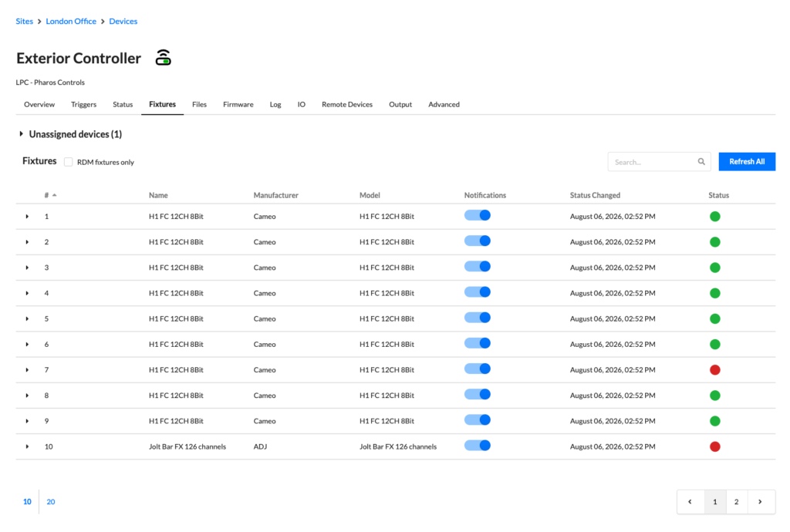
Task: Switch to the Overview tab
Action: [39, 105]
